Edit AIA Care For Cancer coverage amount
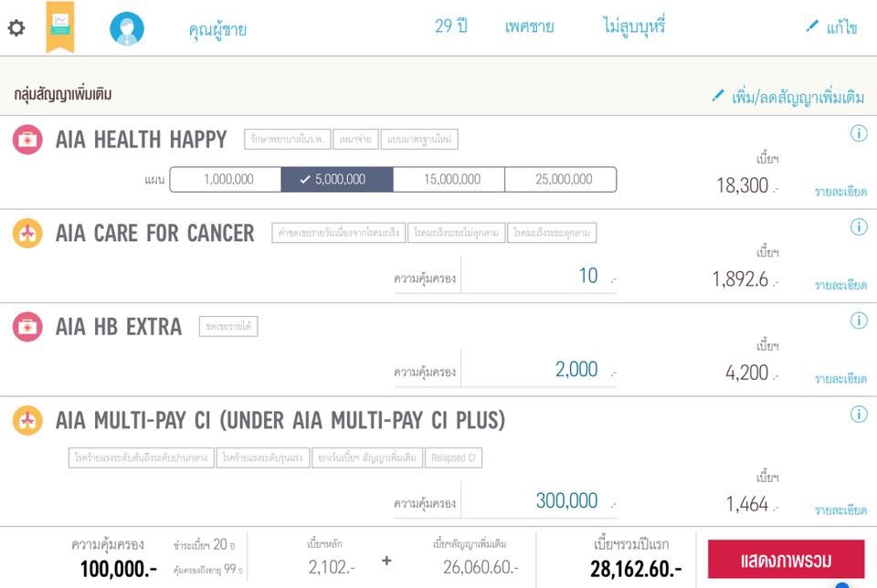The image size is (877, 588). pyautogui.click(x=539, y=276)
